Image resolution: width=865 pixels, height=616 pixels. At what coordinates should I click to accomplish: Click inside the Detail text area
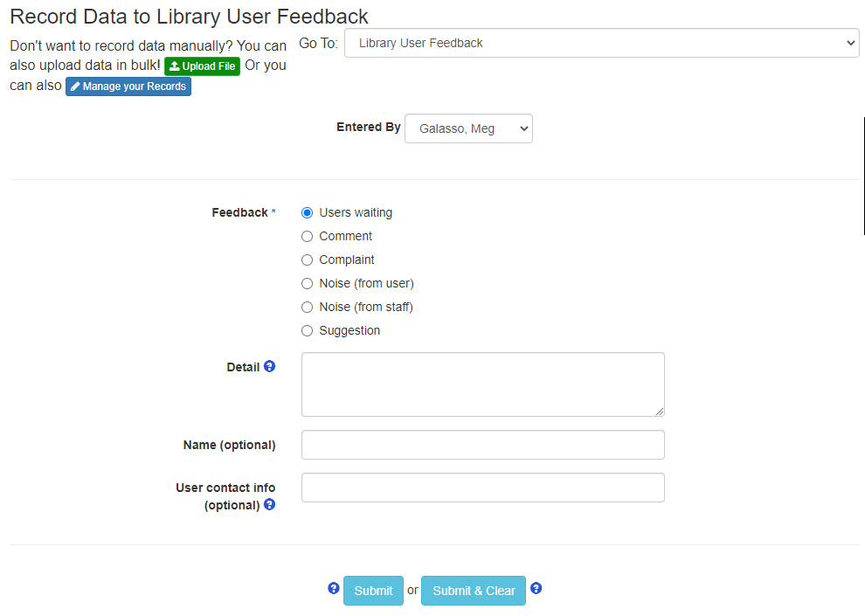482,384
